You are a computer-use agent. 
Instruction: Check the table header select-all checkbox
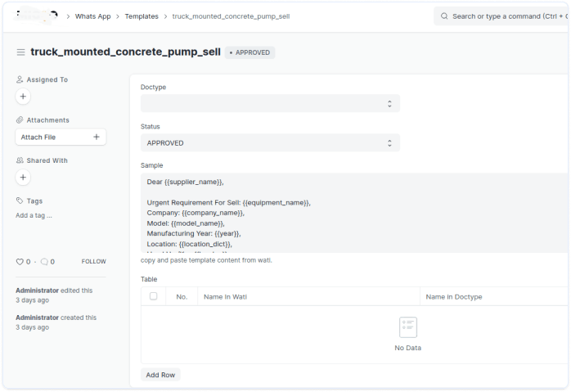[x=153, y=296]
